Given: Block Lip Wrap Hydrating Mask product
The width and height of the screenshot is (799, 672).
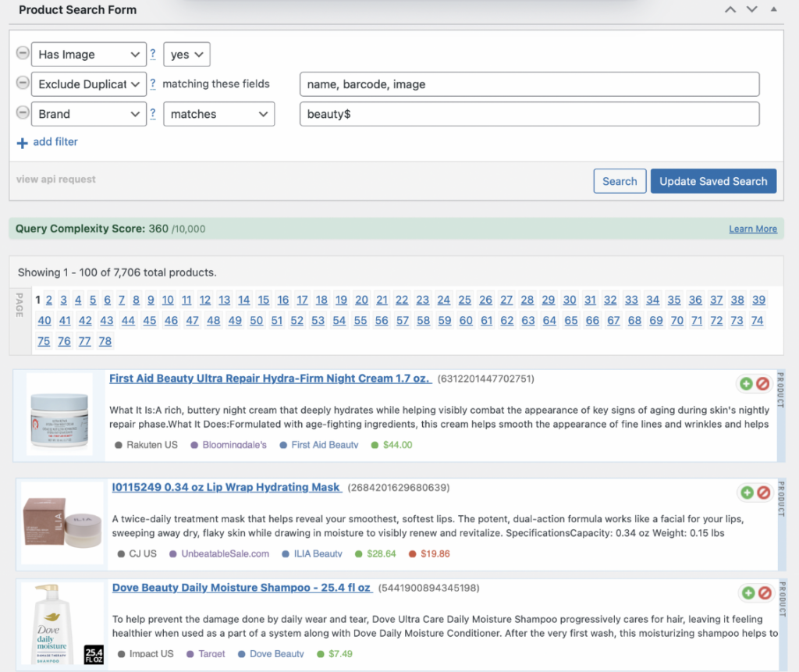Looking at the screenshot, I should point(763,492).
